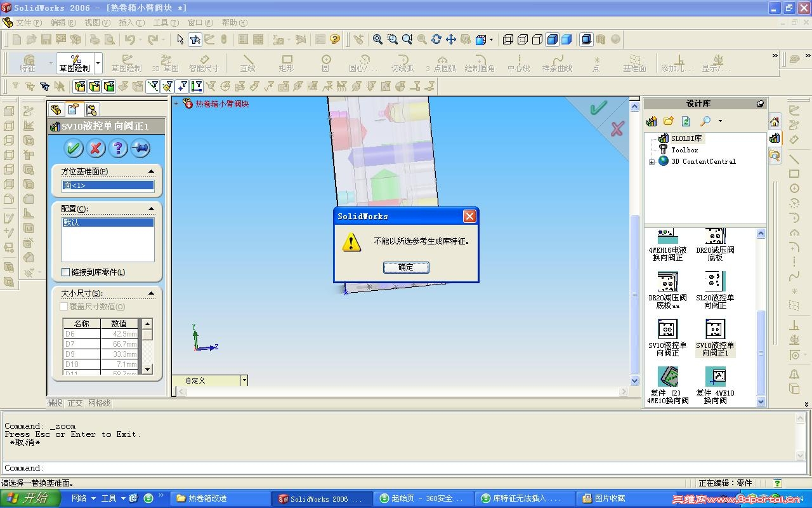Open the view orientation dropdown arrow

pyautogui.click(x=492, y=39)
